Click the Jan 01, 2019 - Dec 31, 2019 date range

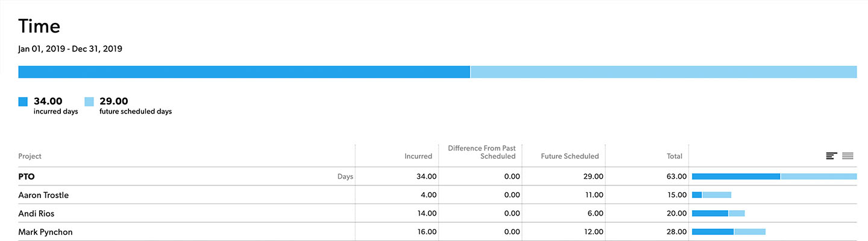tap(70, 49)
